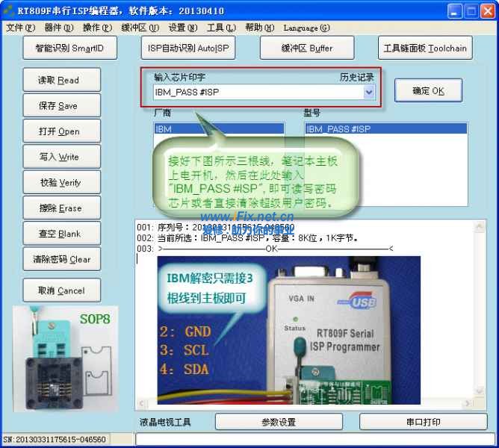Open the 设置 (N) menu
Image resolution: width=499 pixels, height=448 pixels.
(183, 28)
